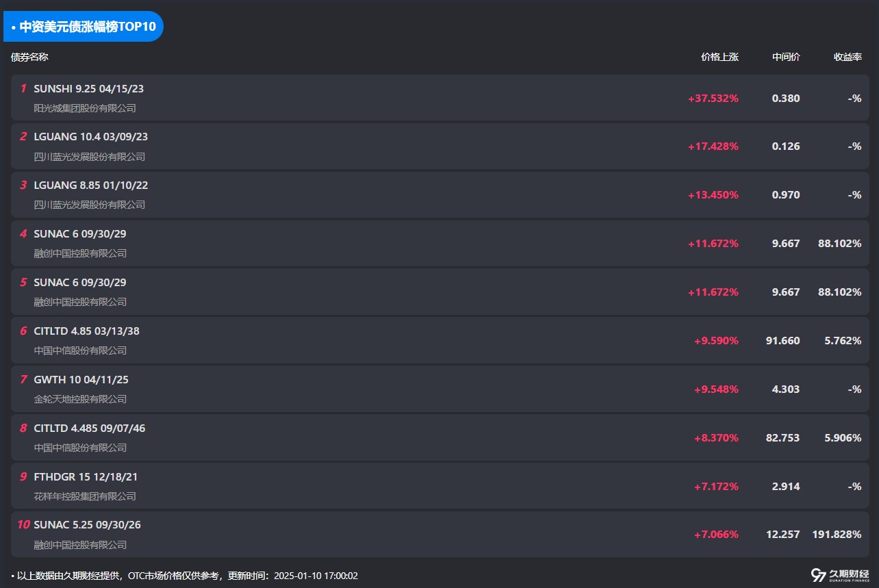Select price rise +8.370%
The image size is (879, 588).
pyautogui.click(x=716, y=437)
